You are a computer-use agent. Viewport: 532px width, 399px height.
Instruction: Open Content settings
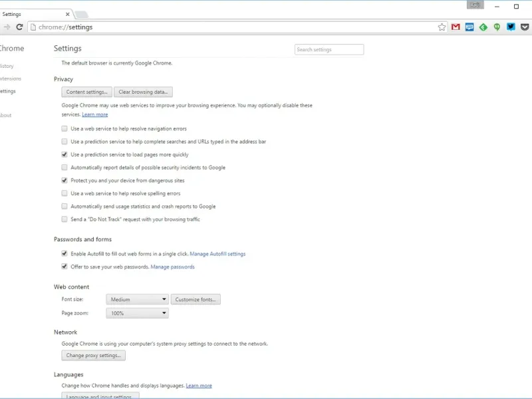click(x=87, y=92)
